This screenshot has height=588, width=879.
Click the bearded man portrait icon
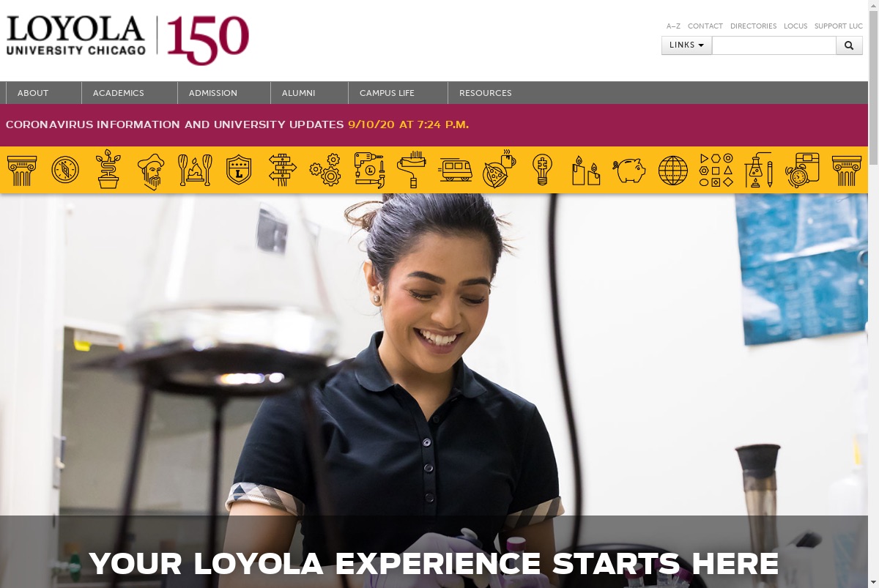[151, 171]
